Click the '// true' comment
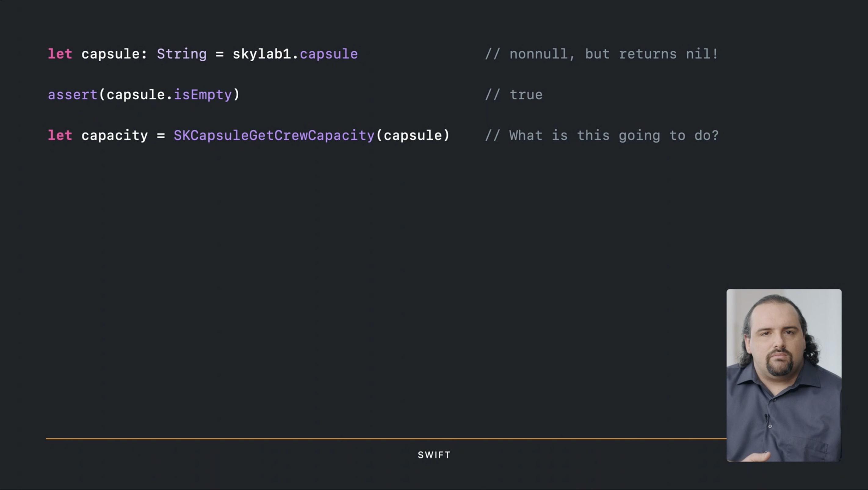Viewport: 868px width, 490px height. (x=514, y=95)
